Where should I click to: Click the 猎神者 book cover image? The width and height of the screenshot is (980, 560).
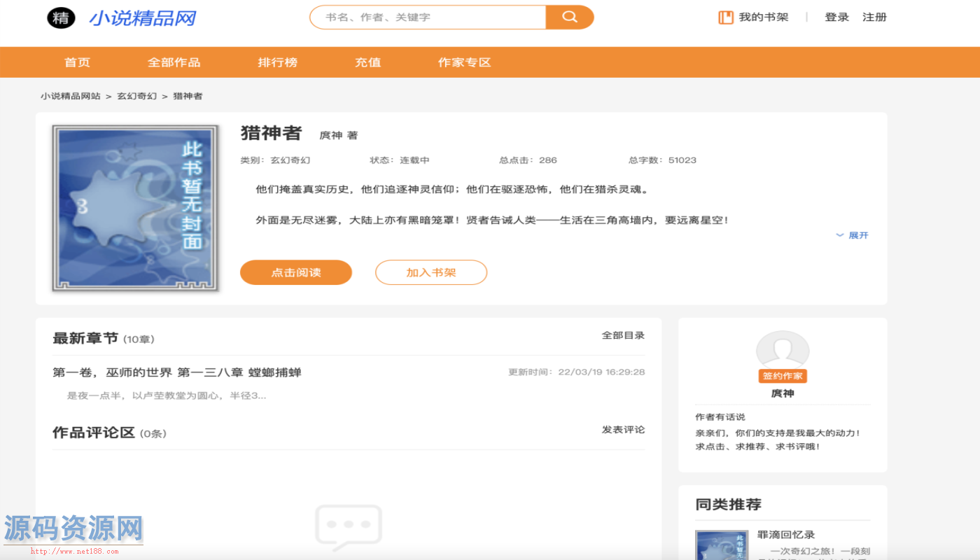pyautogui.click(x=135, y=208)
